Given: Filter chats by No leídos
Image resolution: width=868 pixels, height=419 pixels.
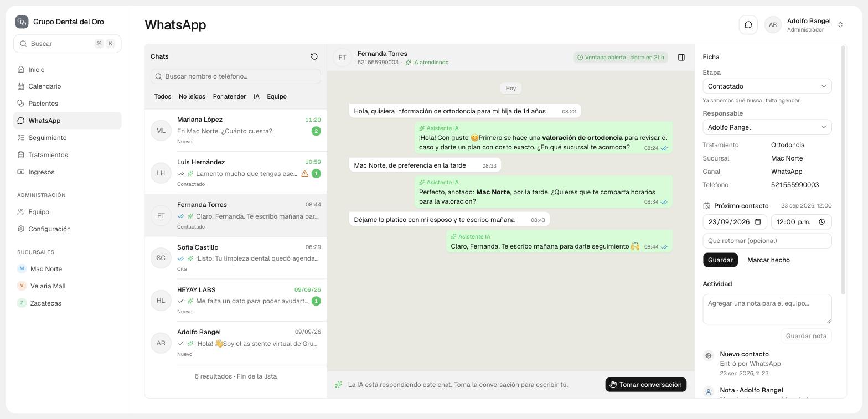Looking at the screenshot, I should 192,96.
